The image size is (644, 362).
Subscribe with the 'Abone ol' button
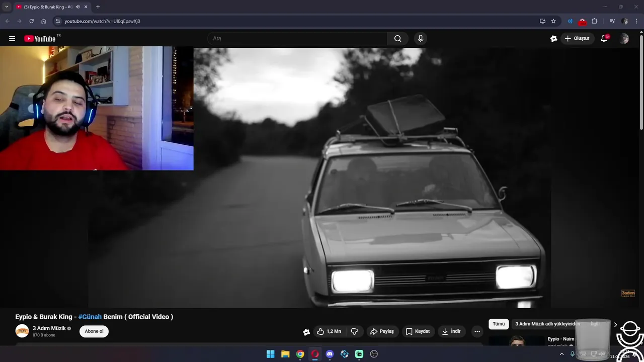point(94,331)
